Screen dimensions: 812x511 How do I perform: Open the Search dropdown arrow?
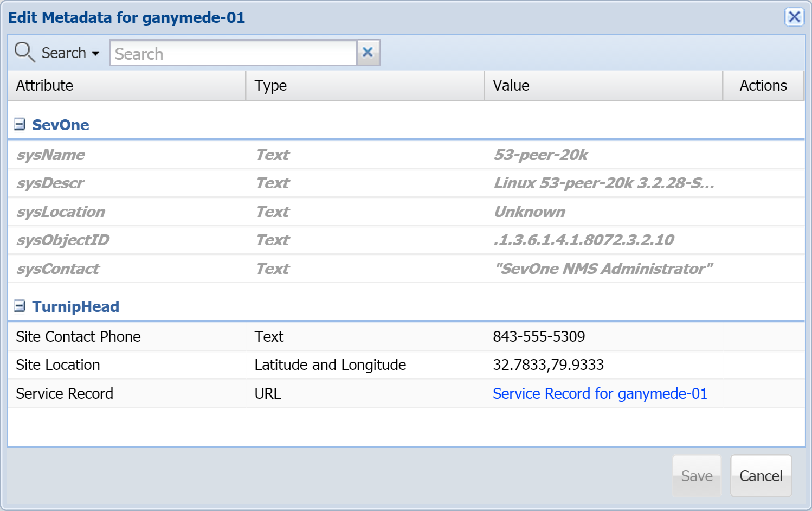point(95,53)
